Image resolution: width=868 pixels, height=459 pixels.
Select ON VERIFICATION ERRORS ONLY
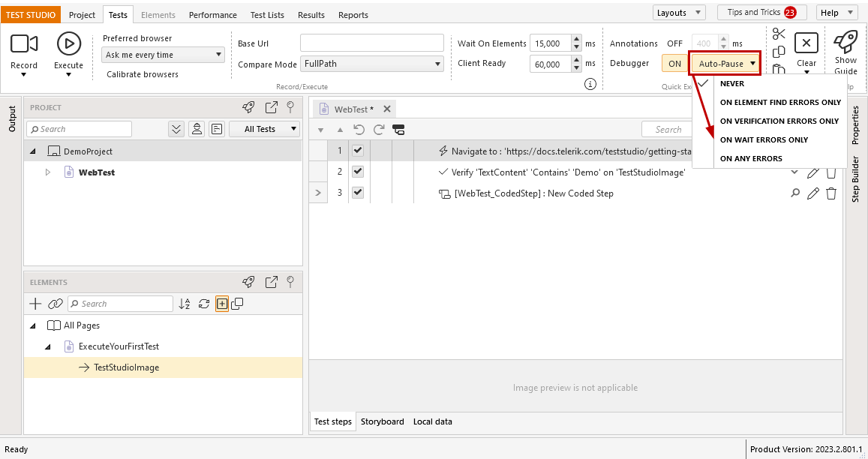(x=779, y=121)
